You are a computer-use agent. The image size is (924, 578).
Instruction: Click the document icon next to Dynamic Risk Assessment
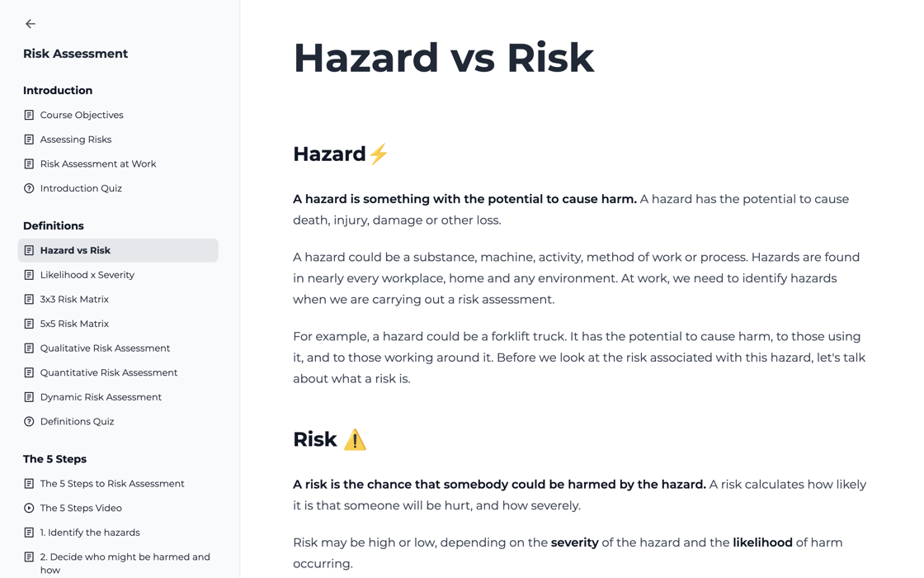click(x=29, y=397)
